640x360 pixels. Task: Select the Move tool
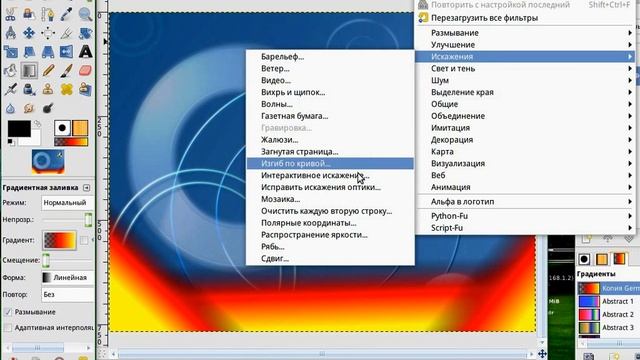pos(29,33)
